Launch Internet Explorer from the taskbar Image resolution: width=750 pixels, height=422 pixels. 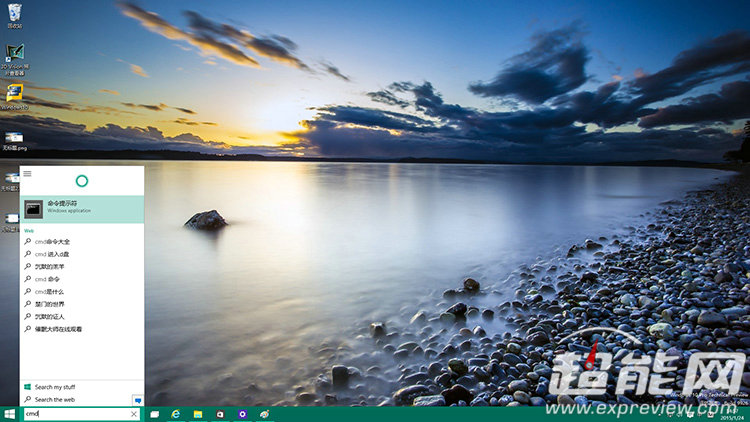pos(176,413)
